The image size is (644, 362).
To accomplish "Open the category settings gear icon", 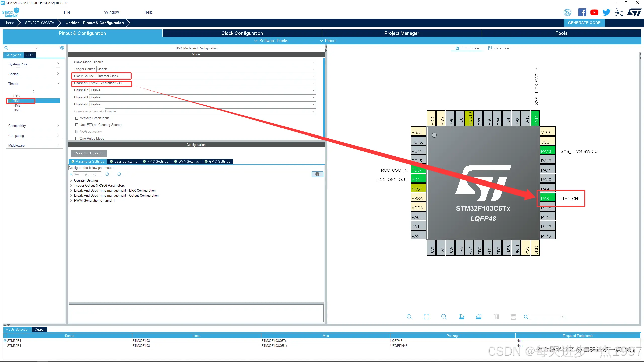I will (x=62, y=48).
